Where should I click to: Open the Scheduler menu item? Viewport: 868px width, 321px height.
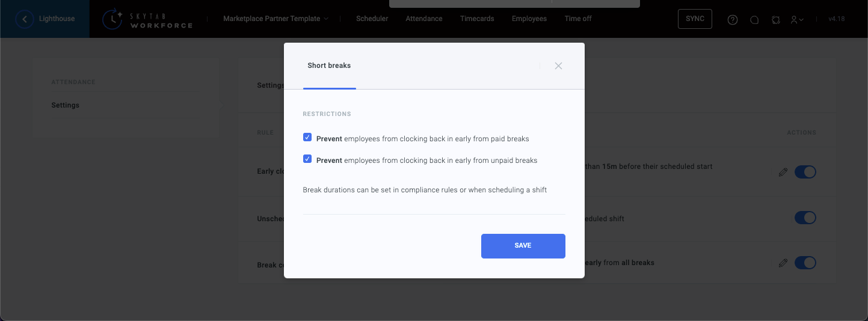pyautogui.click(x=372, y=19)
